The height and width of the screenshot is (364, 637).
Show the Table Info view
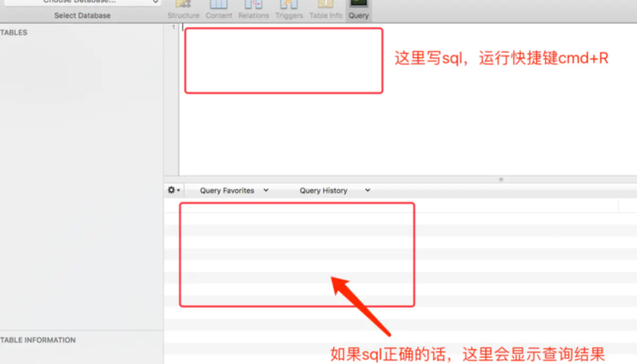pyautogui.click(x=325, y=10)
